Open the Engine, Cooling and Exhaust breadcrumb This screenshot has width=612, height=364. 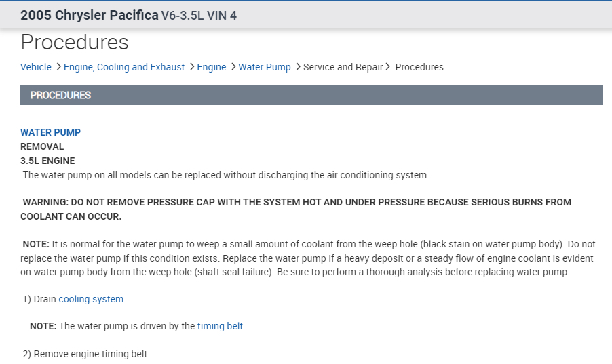click(124, 67)
